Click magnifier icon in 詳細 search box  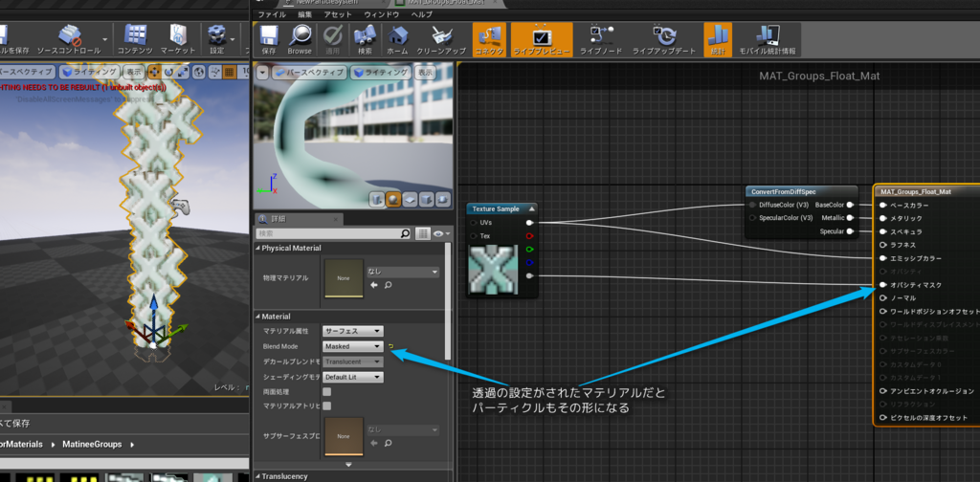405,233
